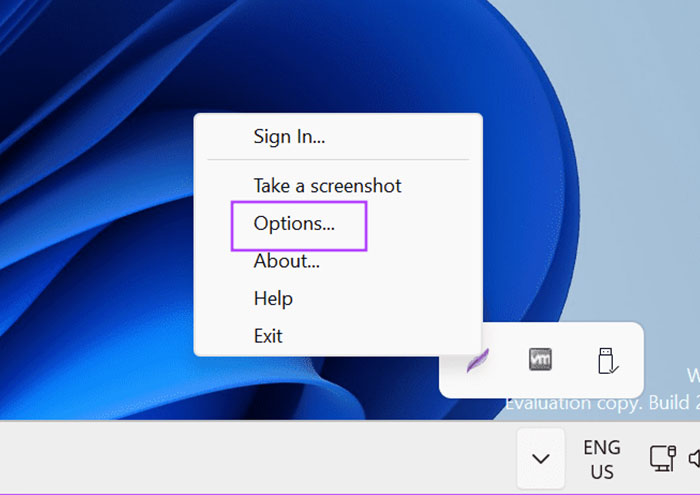
Task: Open the About... menu entry
Action: pos(338,261)
